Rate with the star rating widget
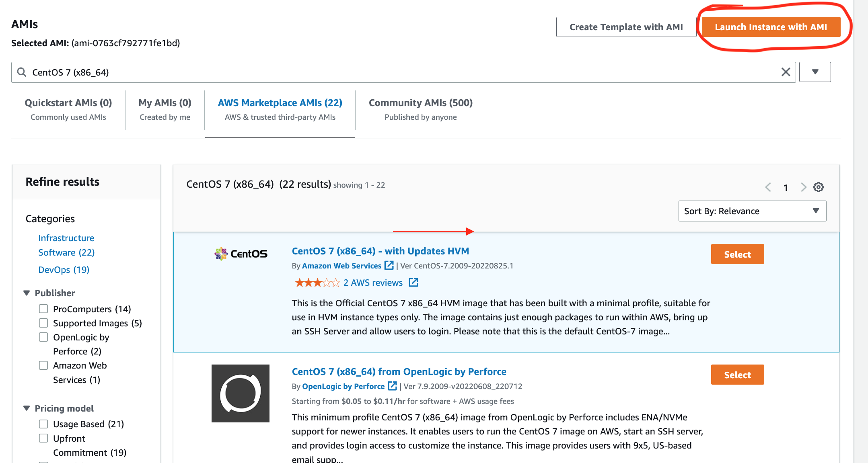This screenshot has height=463, width=868. coord(317,283)
